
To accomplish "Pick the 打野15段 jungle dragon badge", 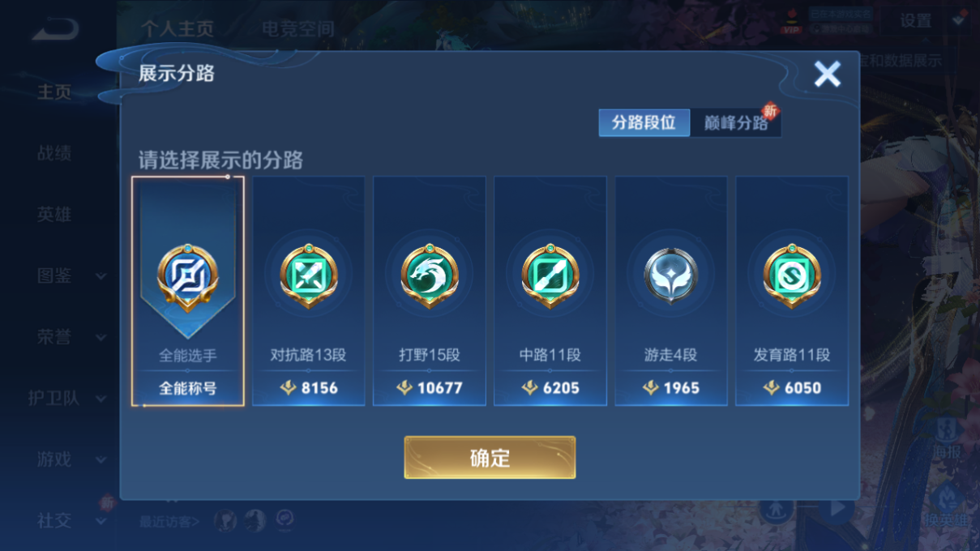I will (429, 275).
